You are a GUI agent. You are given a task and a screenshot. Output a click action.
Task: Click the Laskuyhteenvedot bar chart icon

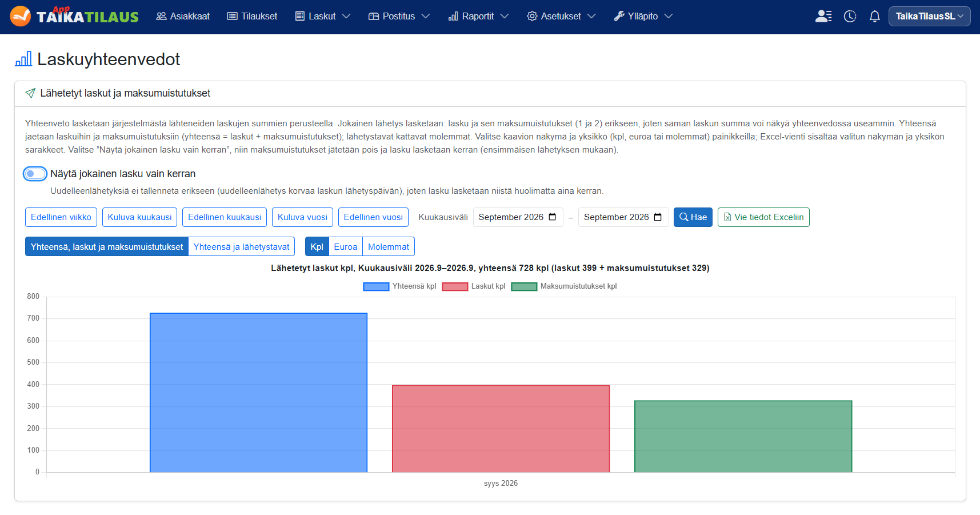tap(23, 59)
